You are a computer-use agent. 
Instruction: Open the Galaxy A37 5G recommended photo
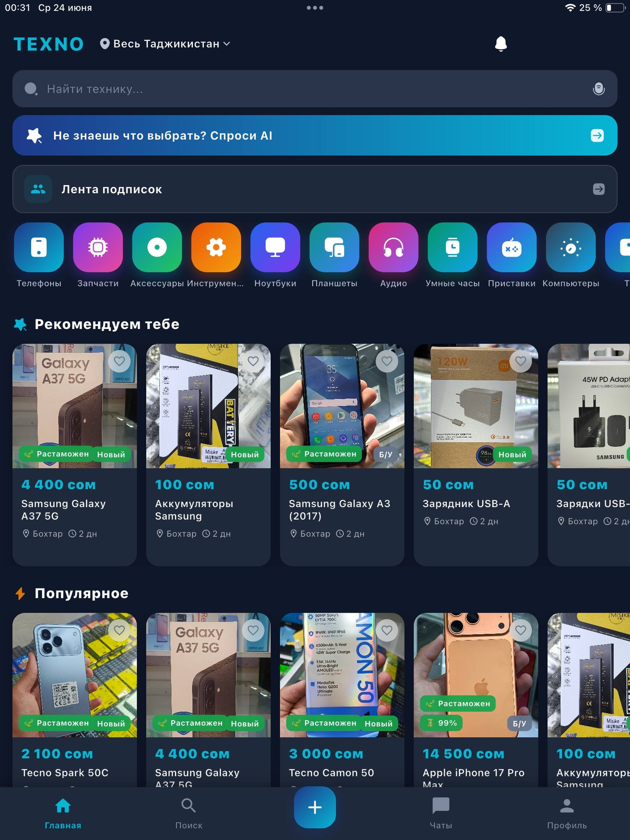pyautogui.click(x=74, y=406)
